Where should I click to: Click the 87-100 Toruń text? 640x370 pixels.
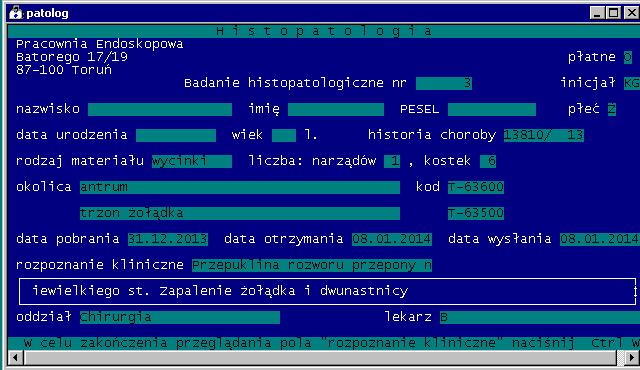tap(64, 70)
